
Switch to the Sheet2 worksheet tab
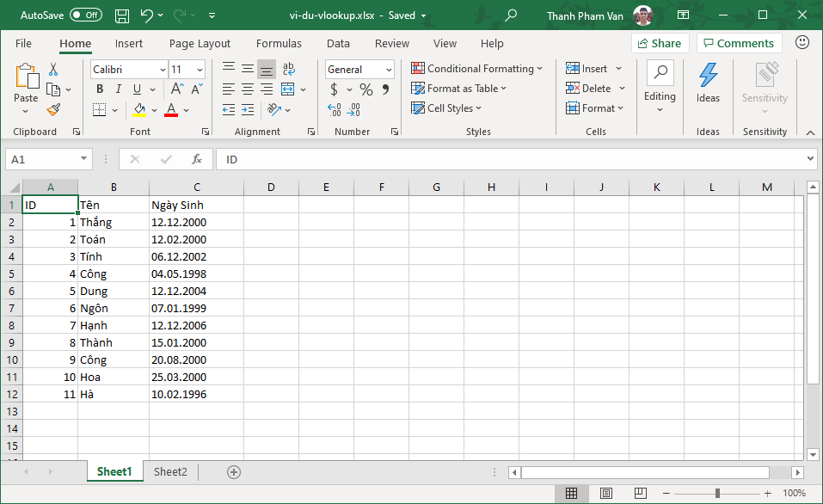pyautogui.click(x=170, y=471)
